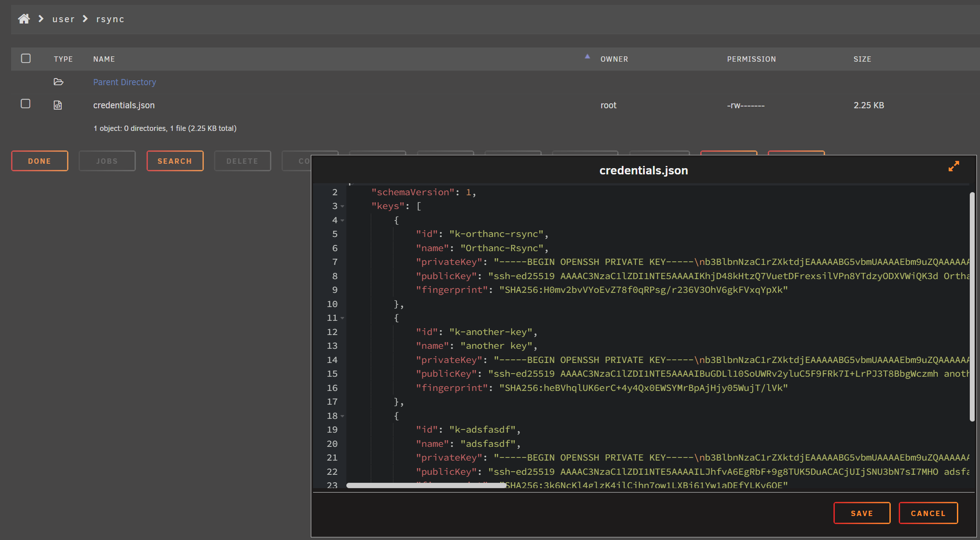Image resolution: width=980 pixels, height=540 pixels.
Task: Open the credentials.json file name
Action: click(x=124, y=105)
